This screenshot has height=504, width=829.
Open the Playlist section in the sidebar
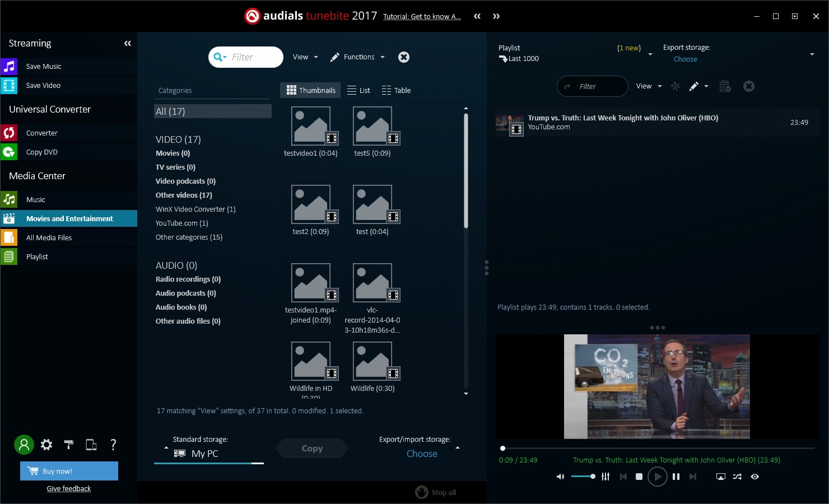(x=37, y=256)
